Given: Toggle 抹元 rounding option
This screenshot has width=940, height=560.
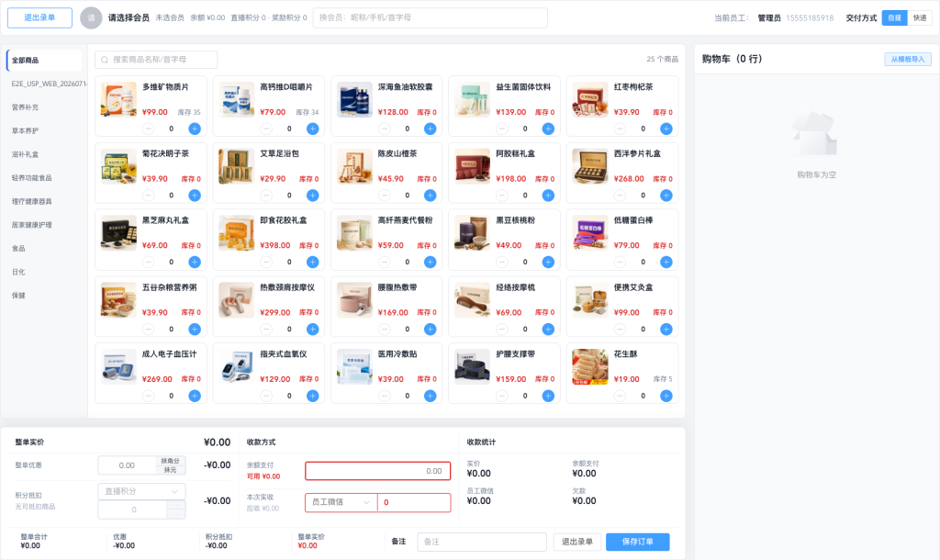Looking at the screenshot, I should (x=170, y=470).
